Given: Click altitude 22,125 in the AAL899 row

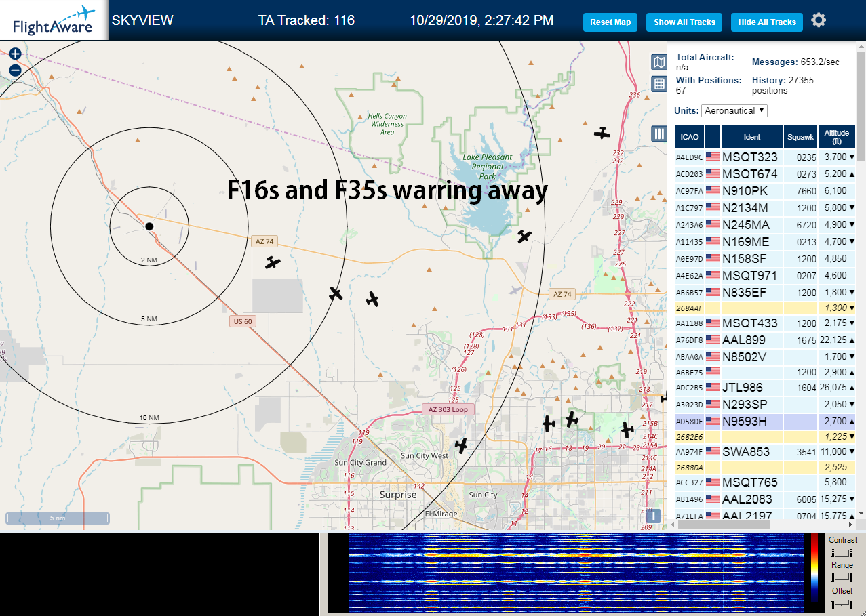Looking at the screenshot, I should click(833, 340).
